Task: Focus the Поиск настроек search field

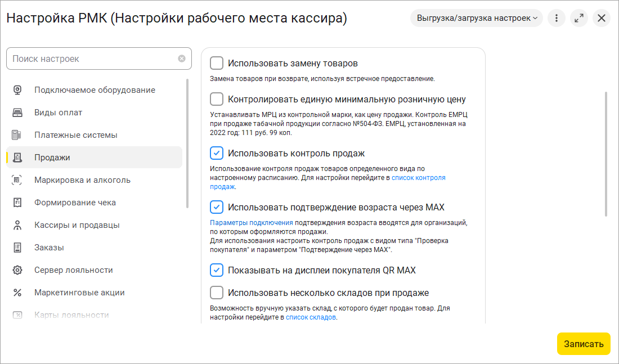Action: click(x=93, y=59)
